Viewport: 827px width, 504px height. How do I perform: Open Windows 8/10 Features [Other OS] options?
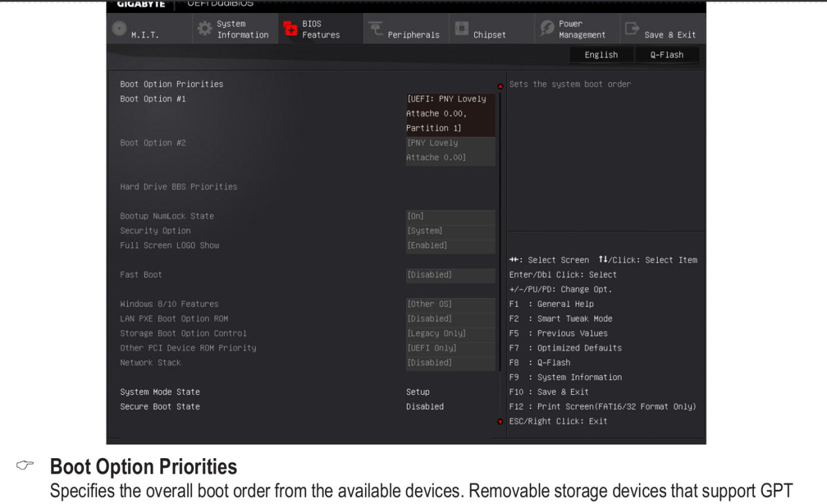pyautogui.click(x=450, y=304)
